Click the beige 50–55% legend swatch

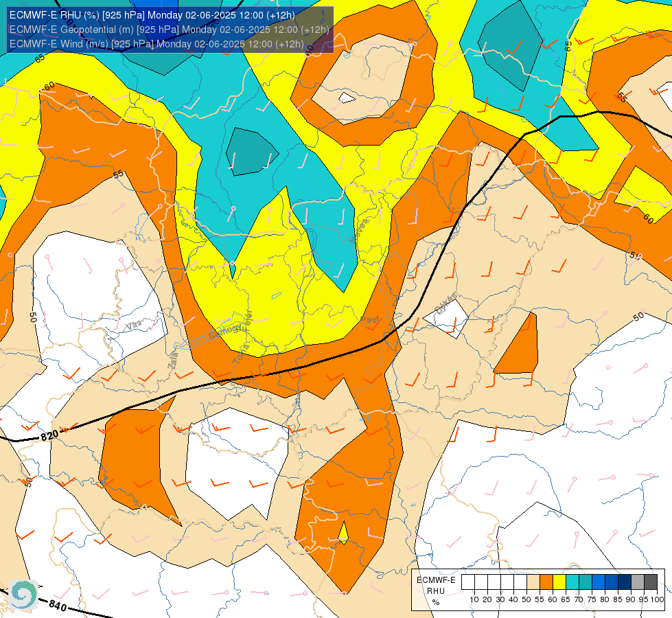533,582
